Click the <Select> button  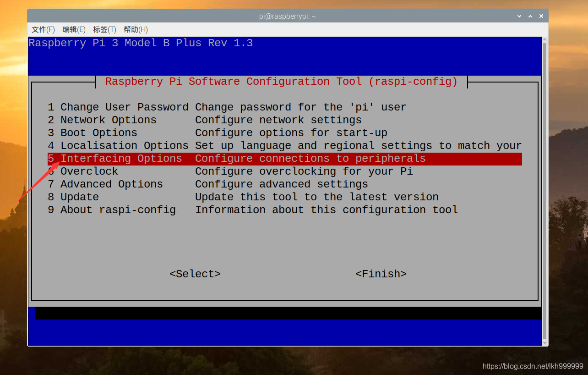(x=195, y=274)
